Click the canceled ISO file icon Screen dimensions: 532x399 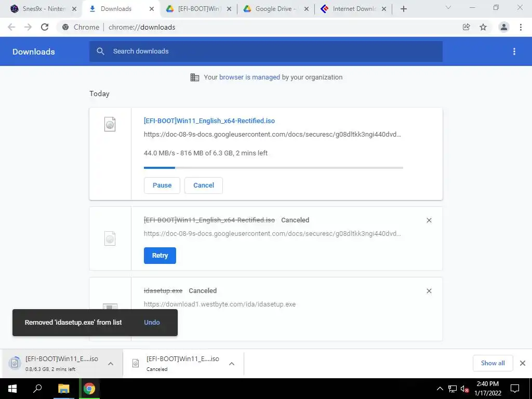(110, 238)
